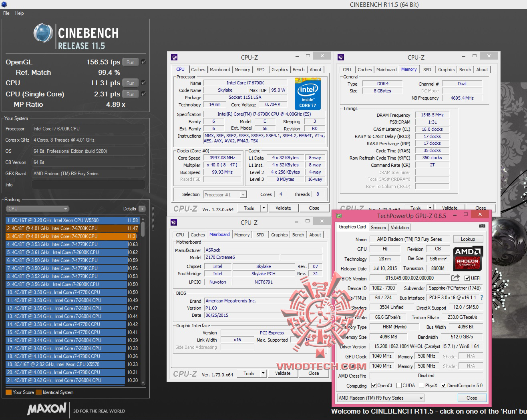This screenshot has height=420, width=527.
Task: Open the Validation tab in GPU-Z
Action: [x=400, y=228]
